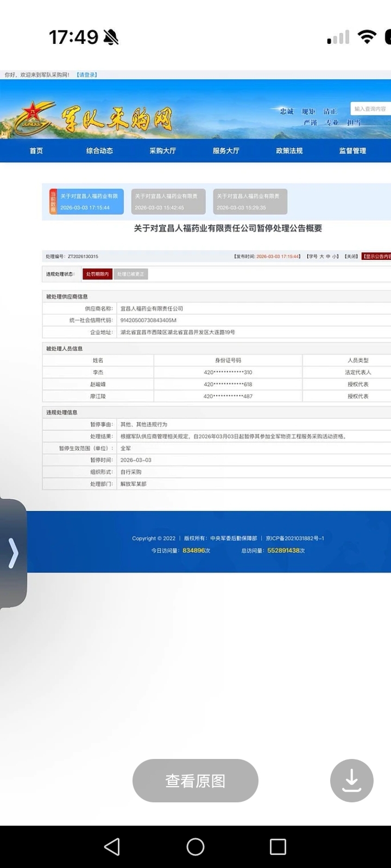Click the 处理已被更正 status button
Image resolution: width=391 pixels, height=868 pixels.
click(131, 274)
